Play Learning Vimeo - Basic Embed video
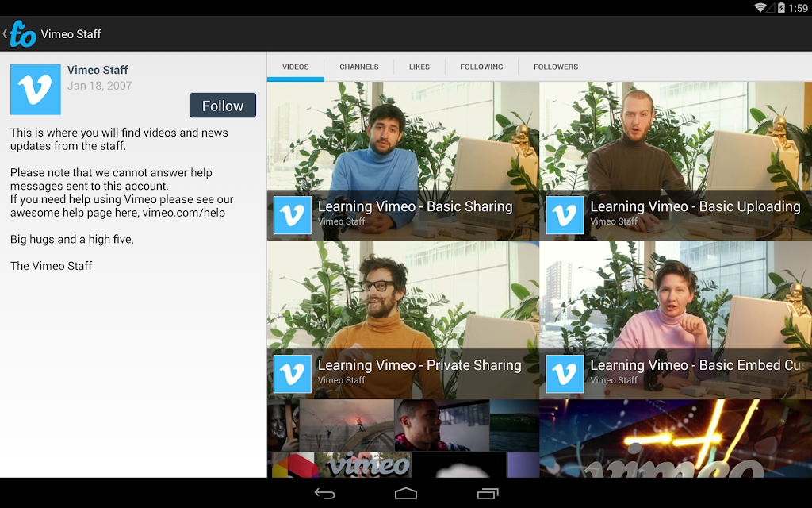The image size is (812, 508). click(x=676, y=320)
